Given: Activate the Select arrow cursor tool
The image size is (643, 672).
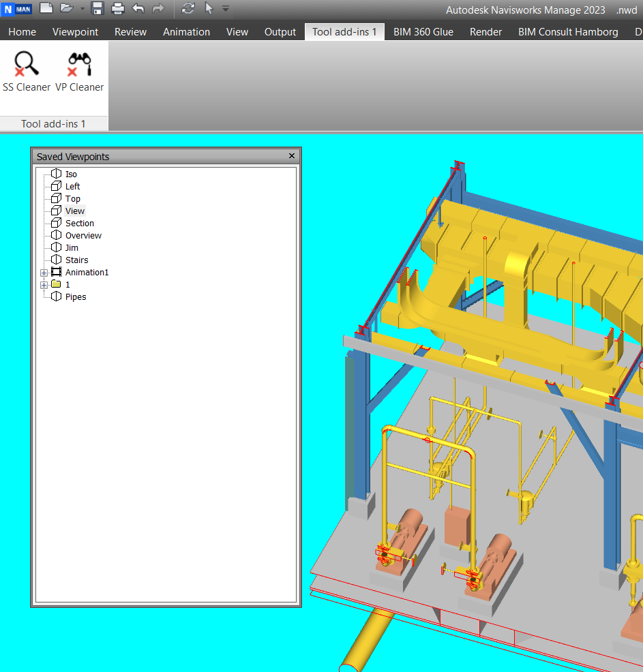Looking at the screenshot, I should [209, 9].
